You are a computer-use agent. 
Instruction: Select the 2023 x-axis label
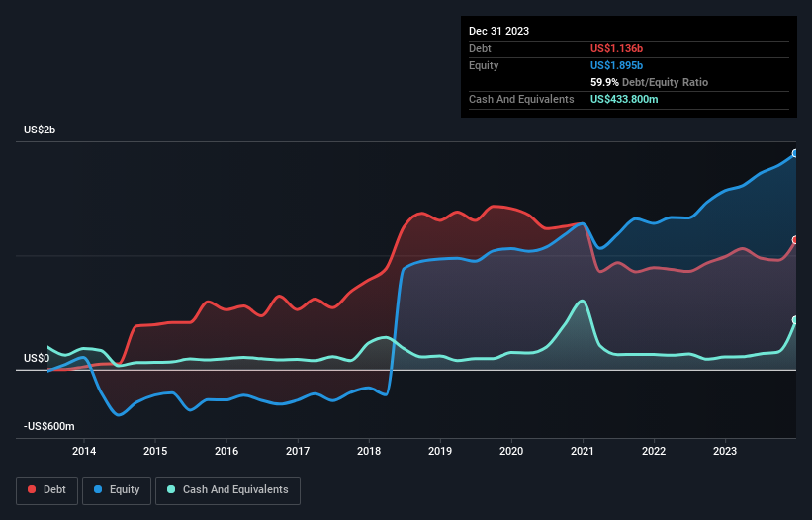725,451
